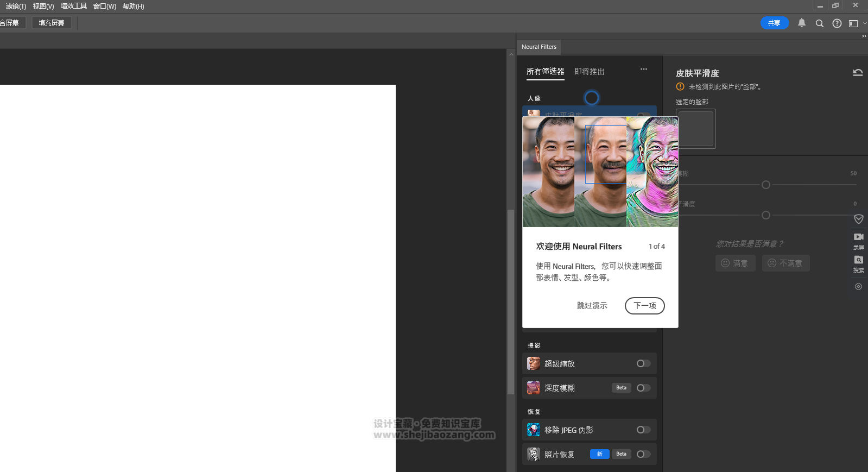This screenshot has width=868, height=472.
Task: Click the 选定的脸部 face thumbnail box
Action: coord(695,129)
